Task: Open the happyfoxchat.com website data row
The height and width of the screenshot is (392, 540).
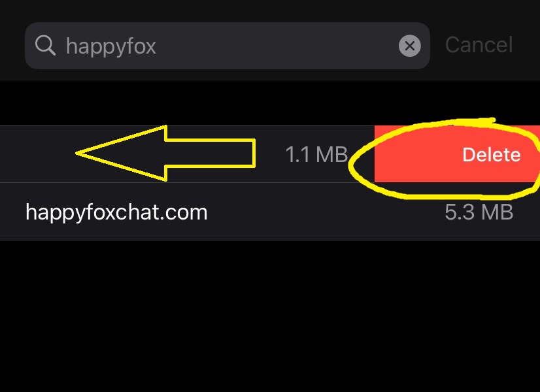Action: pos(270,212)
